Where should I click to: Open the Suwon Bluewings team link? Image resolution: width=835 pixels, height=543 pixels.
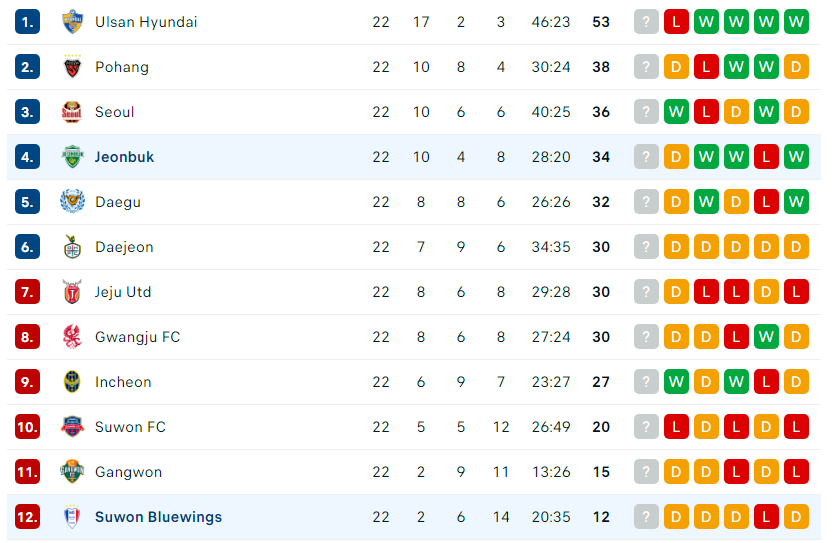[158, 517]
